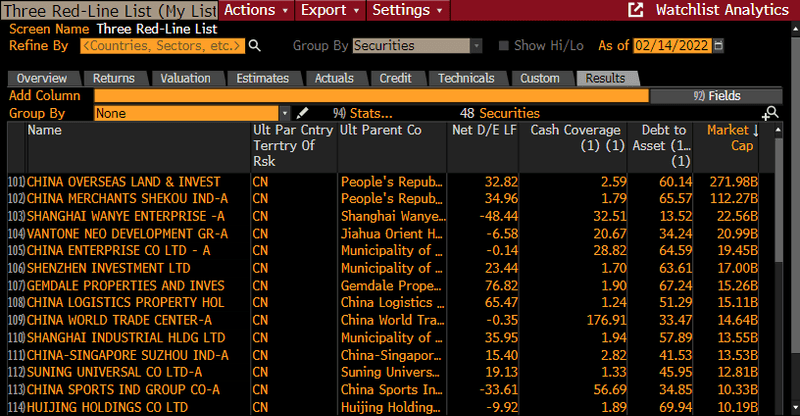Select the Credit tab
The height and width of the screenshot is (416, 800).
395,78
